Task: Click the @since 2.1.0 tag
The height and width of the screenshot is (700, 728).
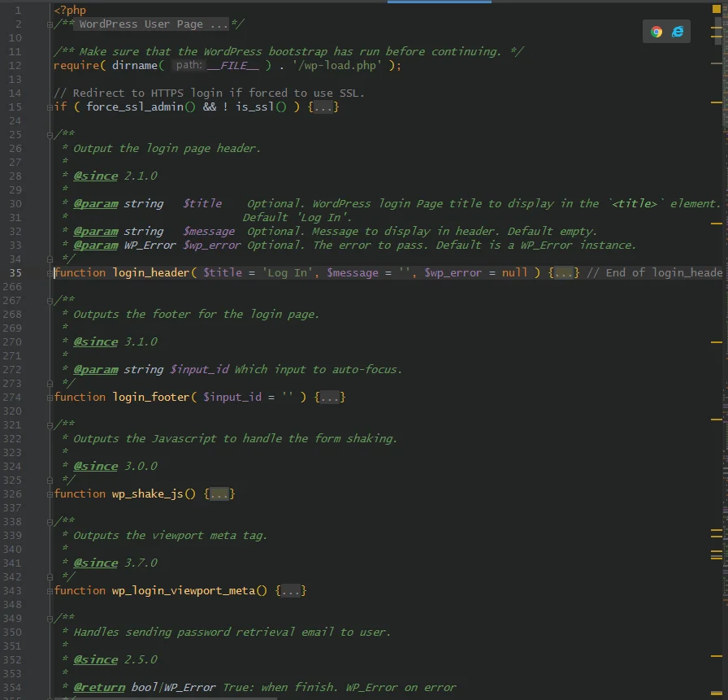Action: [x=96, y=176]
